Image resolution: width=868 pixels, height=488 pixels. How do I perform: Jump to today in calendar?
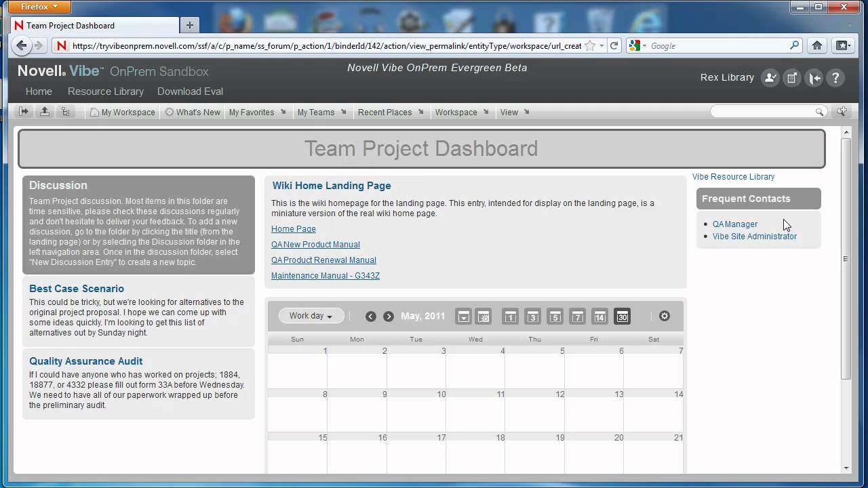(484, 317)
